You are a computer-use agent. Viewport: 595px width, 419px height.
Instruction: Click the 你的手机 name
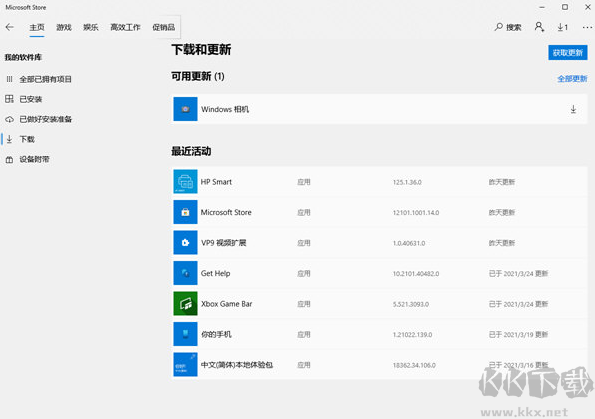216,334
